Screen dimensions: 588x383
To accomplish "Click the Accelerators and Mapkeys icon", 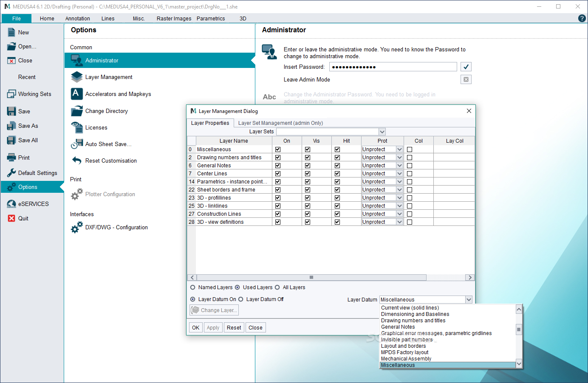I will 77,94.
